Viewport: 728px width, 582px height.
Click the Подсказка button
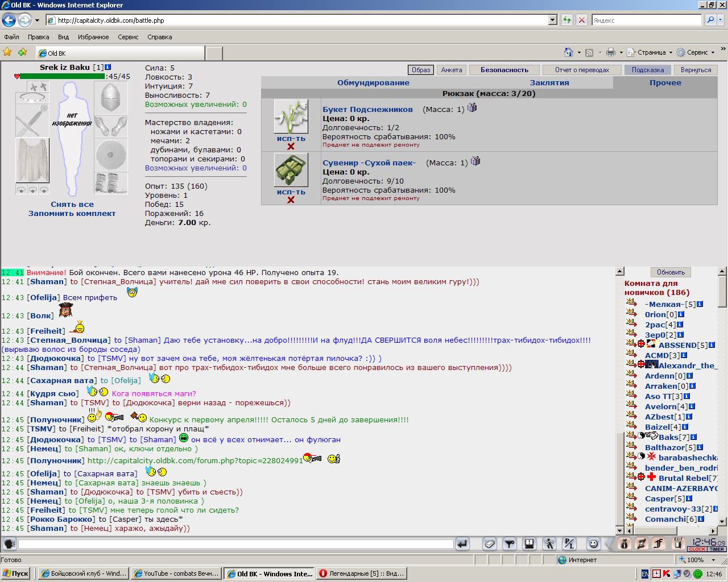[648, 70]
